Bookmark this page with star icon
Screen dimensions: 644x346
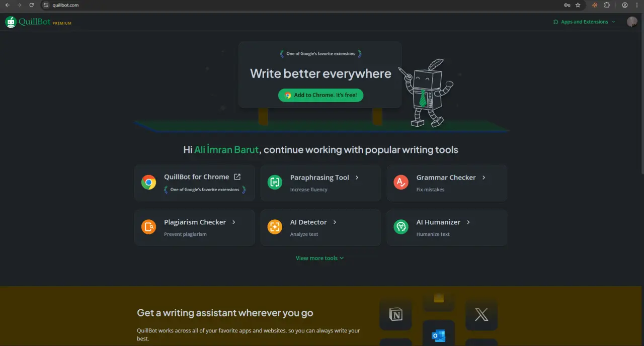pyautogui.click(x=578, y=5)
